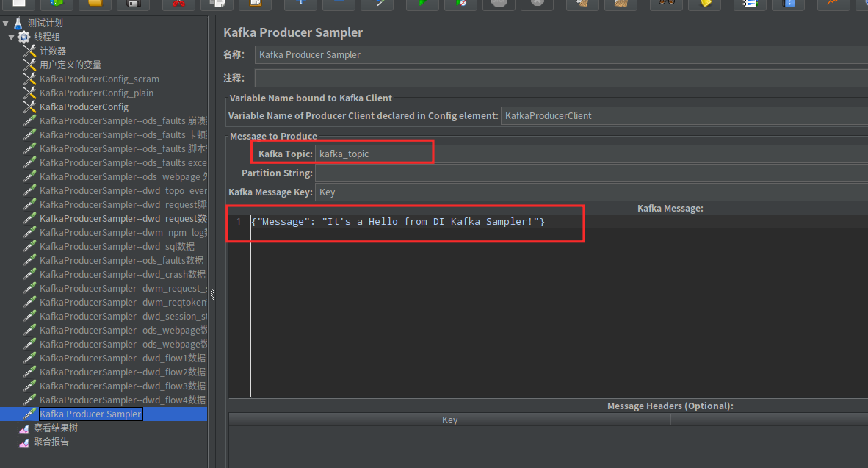Image resolution: width=868 pixels, height=468 pixels.
Task: Select KafkaProducerSampler--ods_faults exce row
Action: pos(123,163)
